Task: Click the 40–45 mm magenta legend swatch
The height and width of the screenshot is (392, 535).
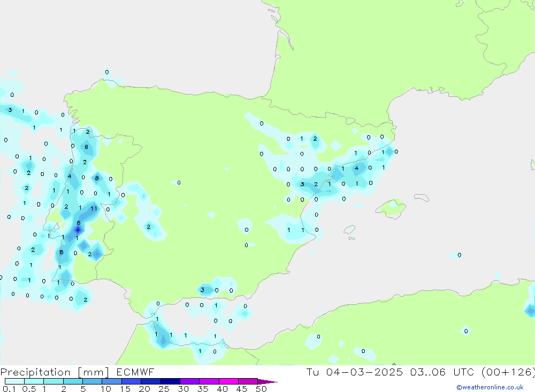Action: click(228, 381)
